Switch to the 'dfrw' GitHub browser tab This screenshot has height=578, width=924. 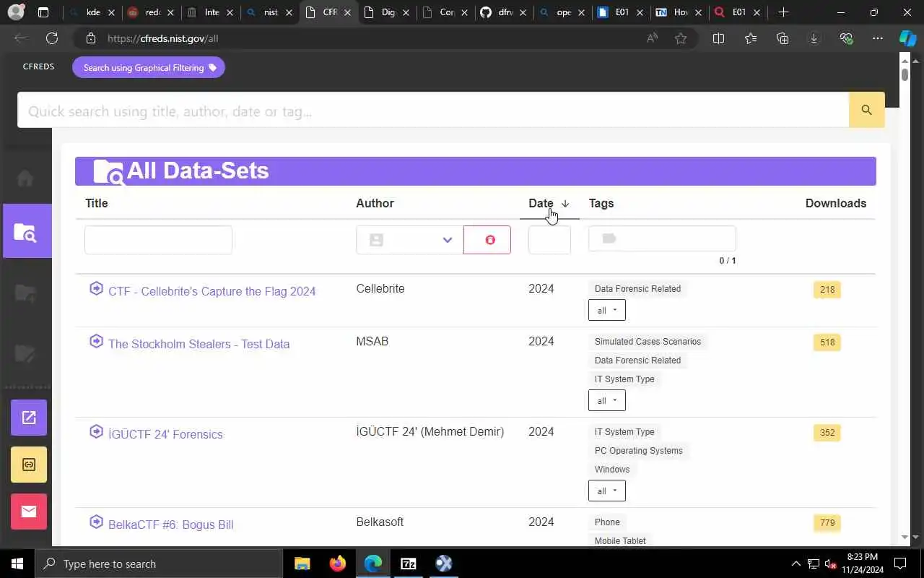tap(505, 12)
